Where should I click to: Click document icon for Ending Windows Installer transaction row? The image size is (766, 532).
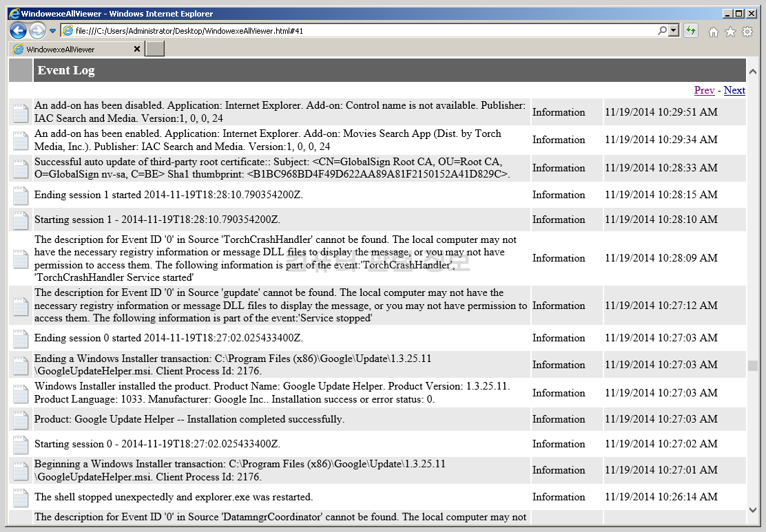point(21,365)
